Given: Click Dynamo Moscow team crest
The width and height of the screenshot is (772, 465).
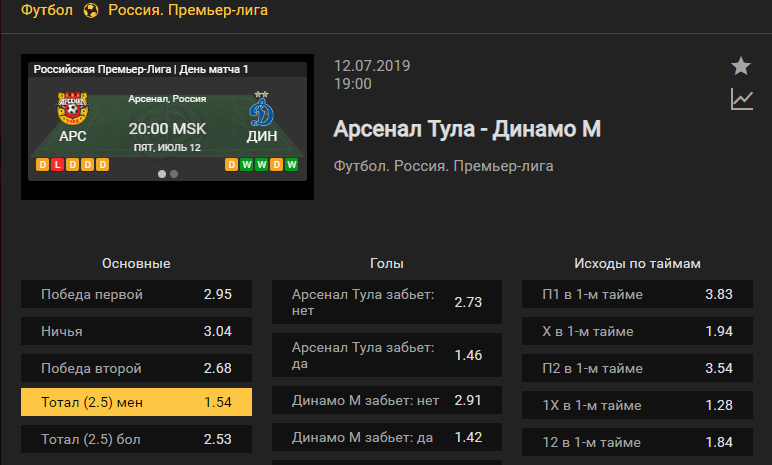Looking at the screenshot, I should 261,109.
